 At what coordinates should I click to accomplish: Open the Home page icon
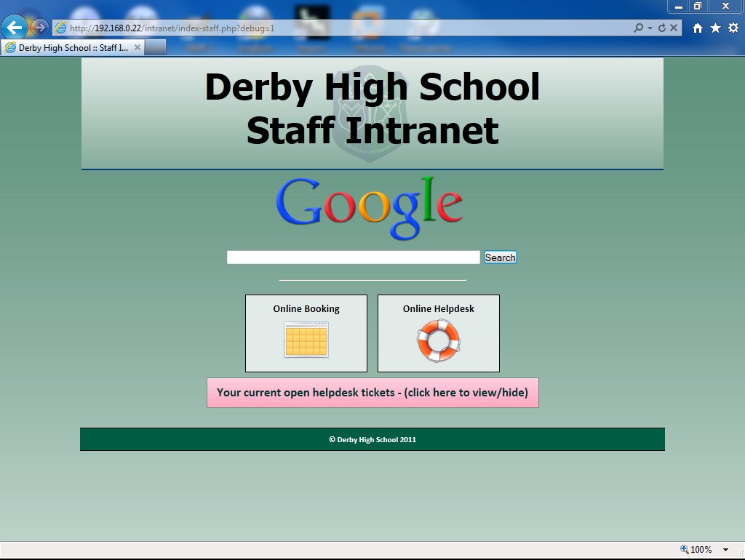click(697, 28)
